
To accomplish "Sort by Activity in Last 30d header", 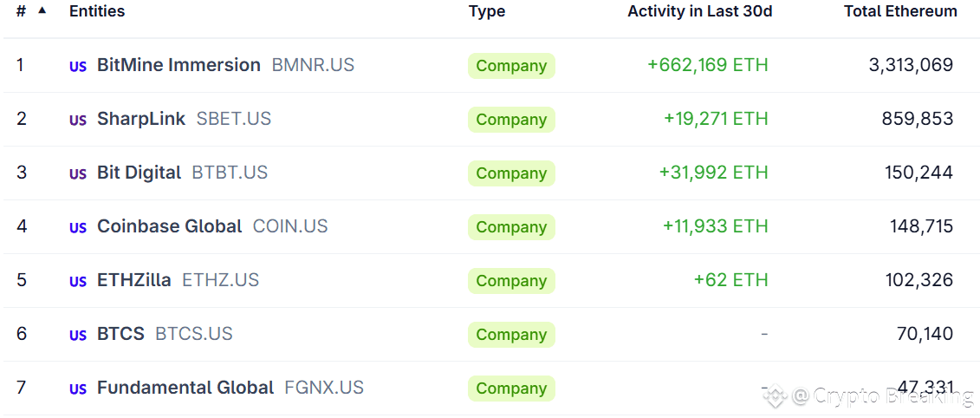I will pyautogui.click(x=699, y=11).
